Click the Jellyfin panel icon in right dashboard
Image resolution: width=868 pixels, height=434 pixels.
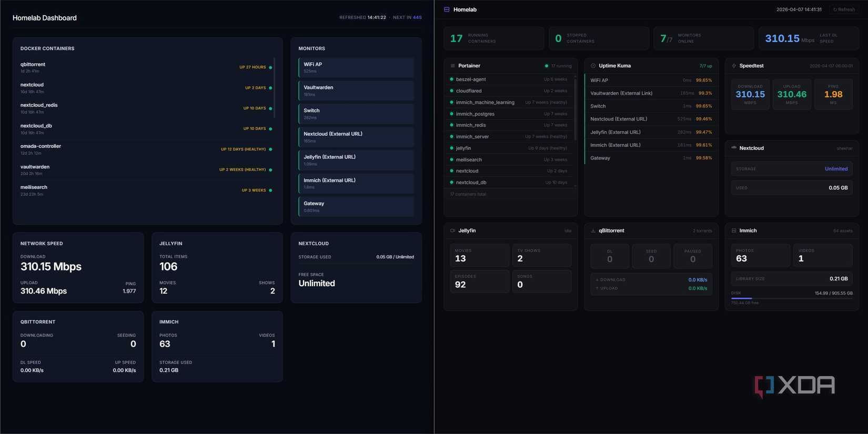click(x=452, y=230)
